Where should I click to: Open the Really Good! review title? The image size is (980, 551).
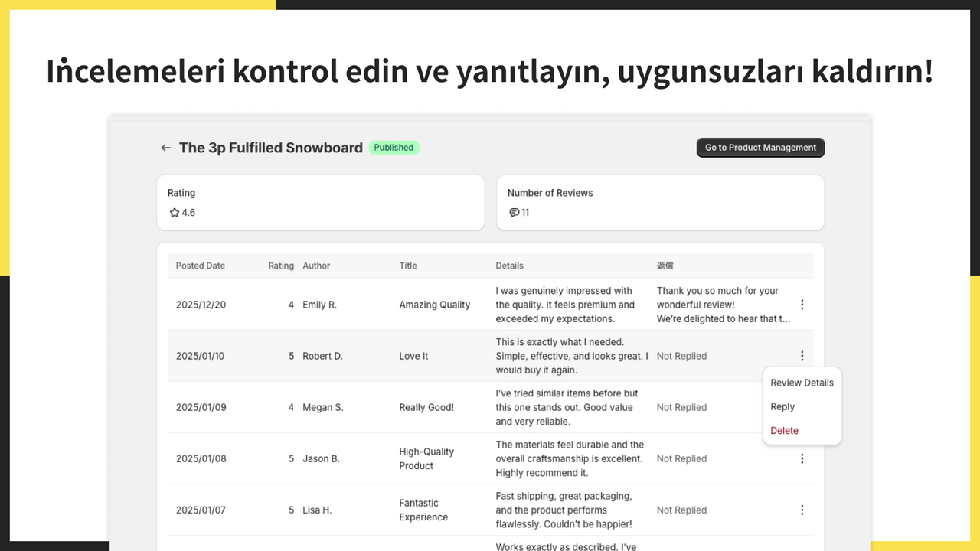point(426,407)
